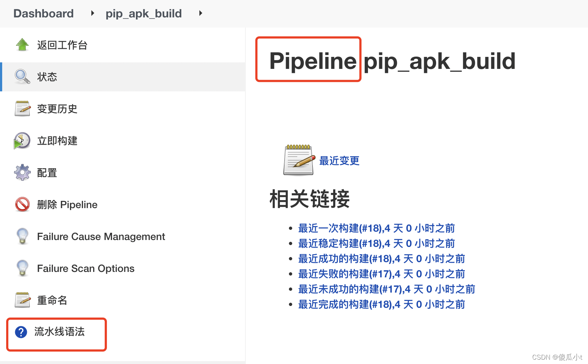Open the 返回工作台 sidebar entry
Viewport: 588px width, 364px height.
[x=62, y=45]
